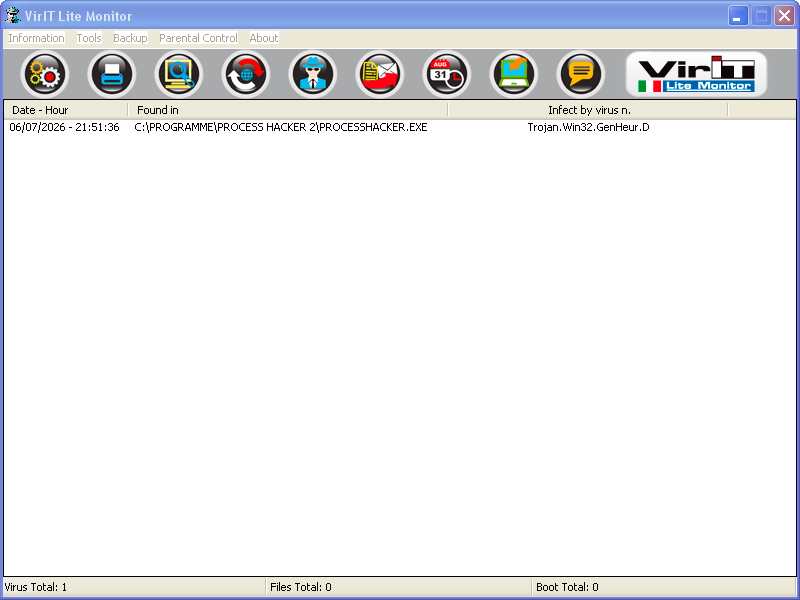Open the gears settings toolbar icon

pos(45,74)
